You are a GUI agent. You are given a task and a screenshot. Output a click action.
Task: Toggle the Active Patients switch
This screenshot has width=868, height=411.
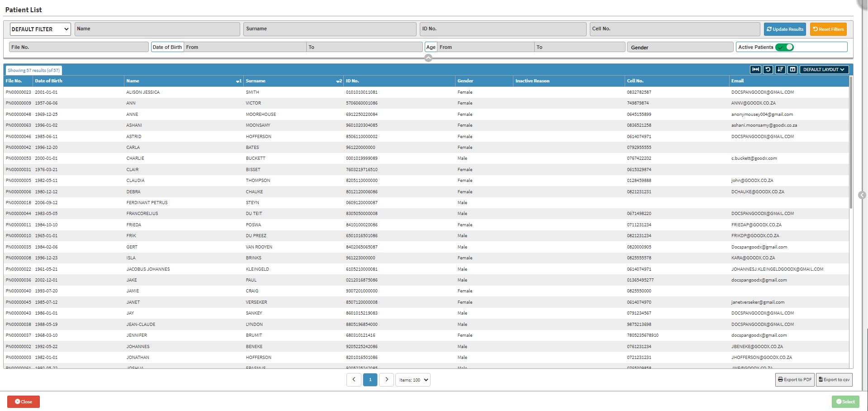(784, 47)
